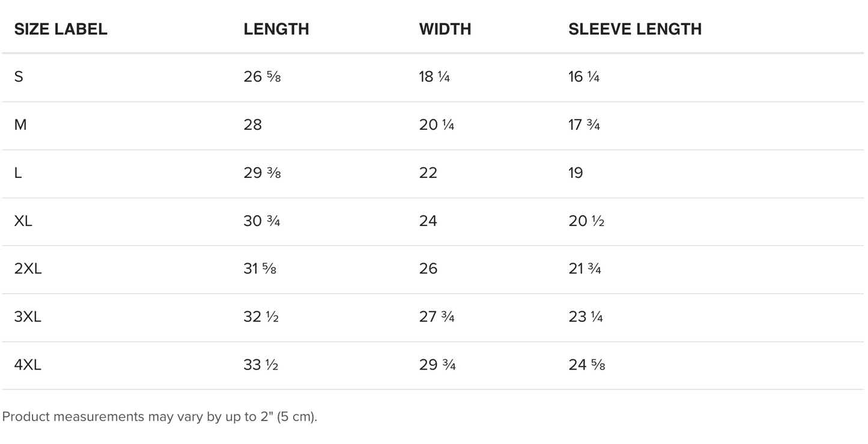Click sleeve length value 19 for size L
The width and height of the screenshot is (868, 444).
coord(575,173)
